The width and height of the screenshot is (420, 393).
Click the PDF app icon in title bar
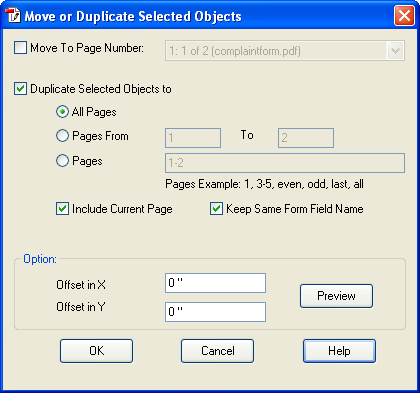point(13,16)
